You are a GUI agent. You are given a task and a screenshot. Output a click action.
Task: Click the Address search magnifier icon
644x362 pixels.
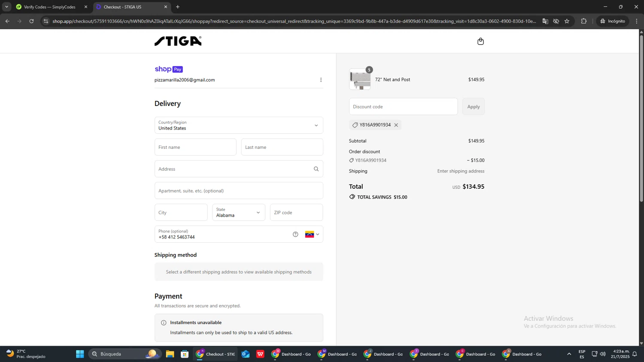click(x=316, y=169)
